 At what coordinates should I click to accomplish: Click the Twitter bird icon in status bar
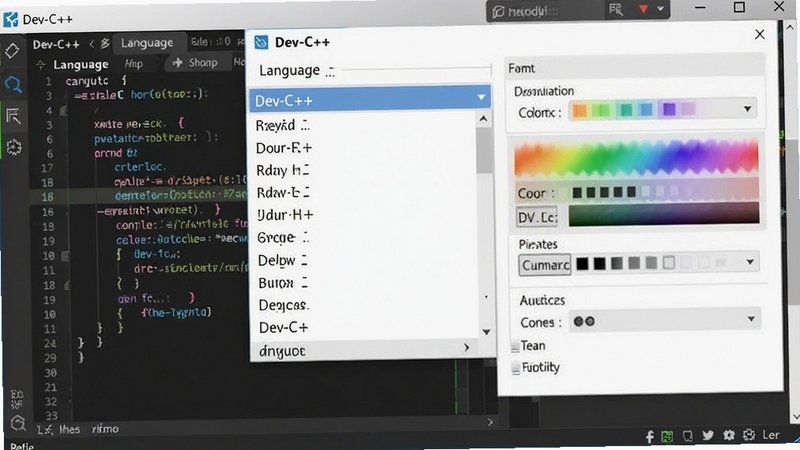(708, 435)
